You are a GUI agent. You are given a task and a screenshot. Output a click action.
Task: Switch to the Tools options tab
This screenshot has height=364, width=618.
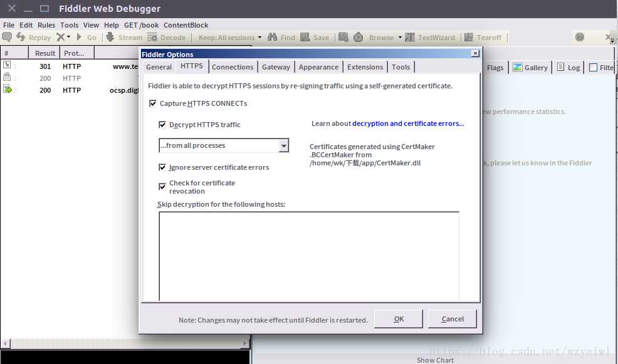point(401,67)
